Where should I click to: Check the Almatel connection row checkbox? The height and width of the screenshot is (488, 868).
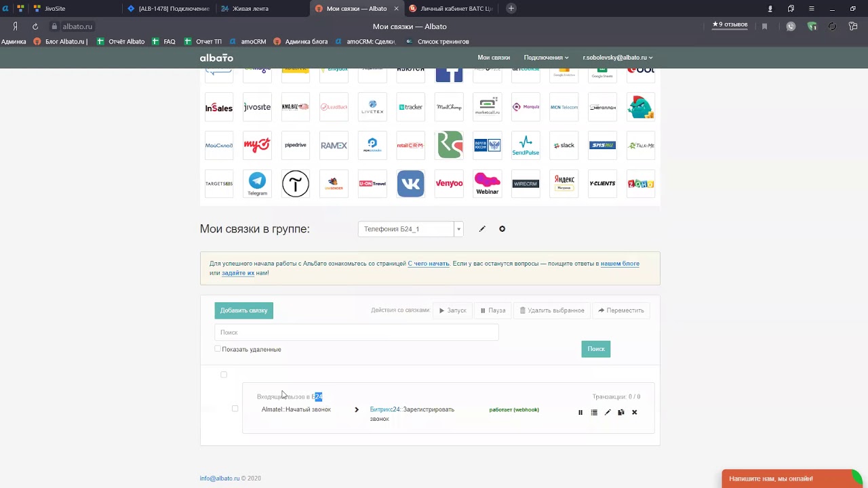coord(235,409)
